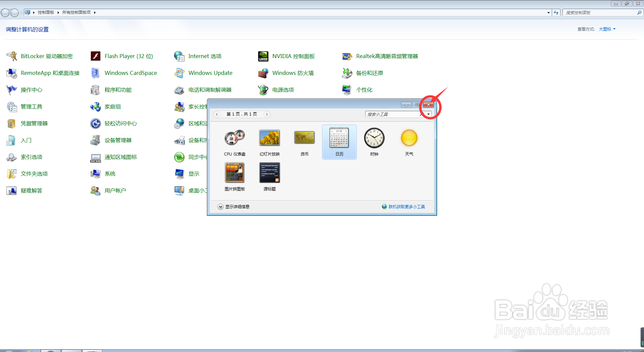This screenshot has width=644, height=352.
Task: Select the 幻灯片放映 gadget
Action: coord(270,142)
